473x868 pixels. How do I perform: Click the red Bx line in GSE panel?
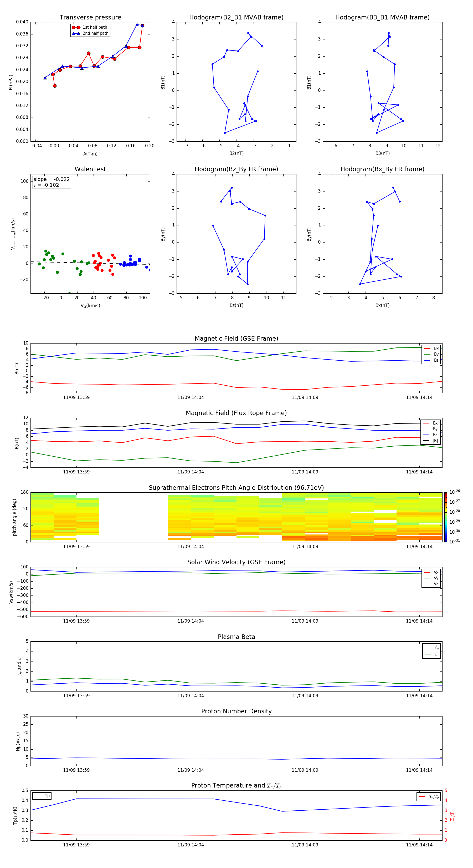coord(236,387)
